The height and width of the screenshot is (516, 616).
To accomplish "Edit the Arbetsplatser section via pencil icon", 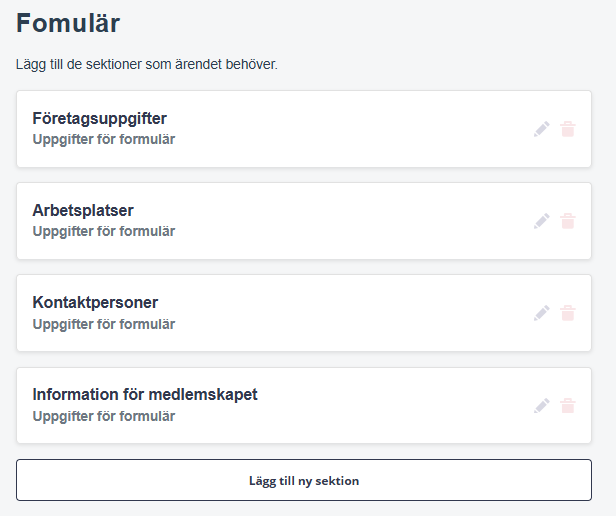I will click(541, 221).
